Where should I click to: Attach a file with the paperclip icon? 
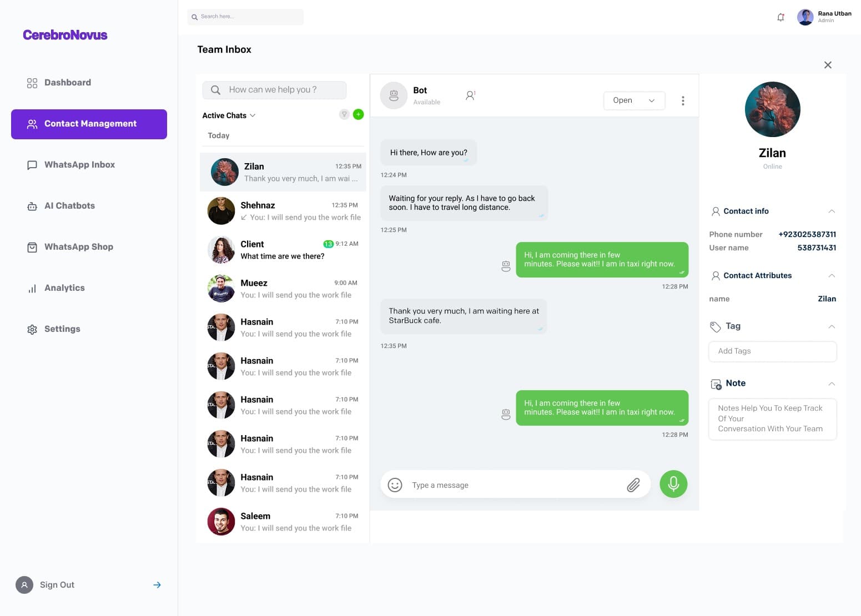pos(633,485)
